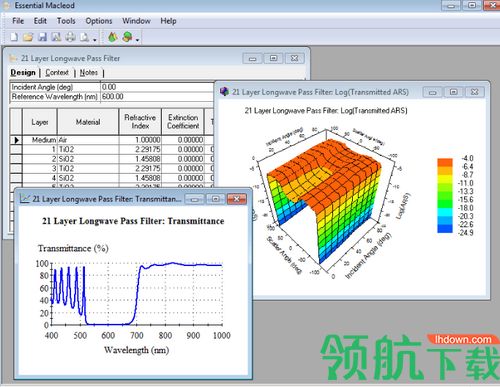500x387 pixels.
Task: Click the Essential Macleod app title icon
Action: click(x=6, y=6)
